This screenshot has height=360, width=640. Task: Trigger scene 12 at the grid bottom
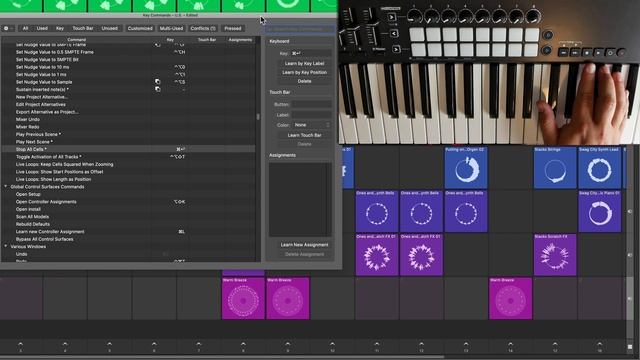[421, 347]
